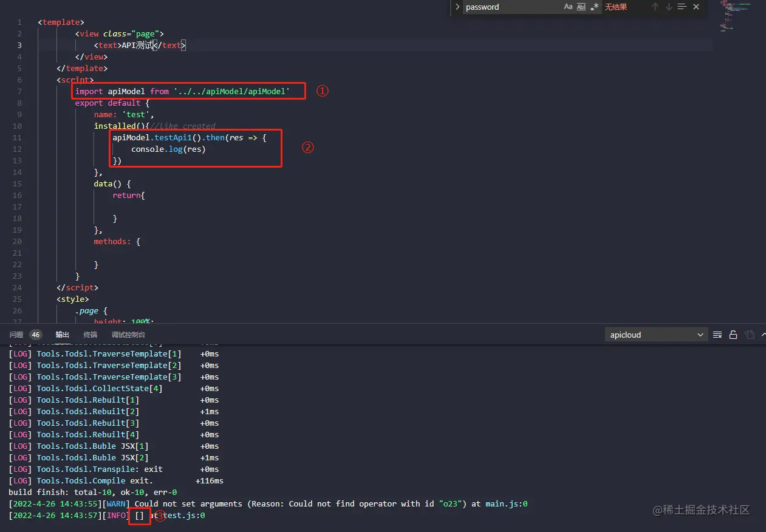Go to previous match arrow

pos(655,7)
